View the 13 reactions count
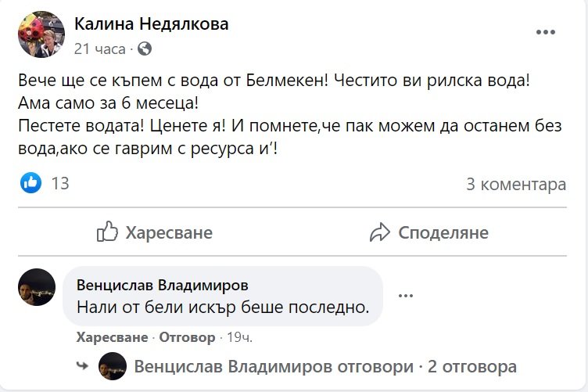 tap(59, 184)
